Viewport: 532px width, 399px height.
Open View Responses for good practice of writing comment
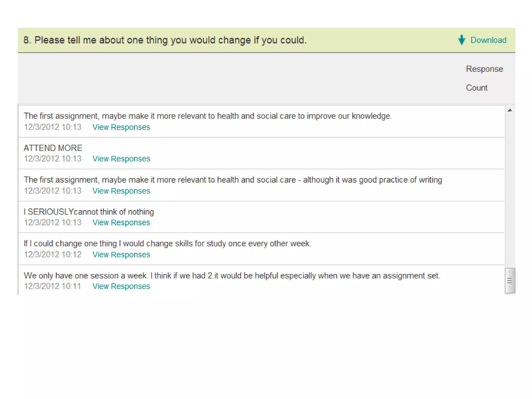pyautogui.click(x=121, y=191)
